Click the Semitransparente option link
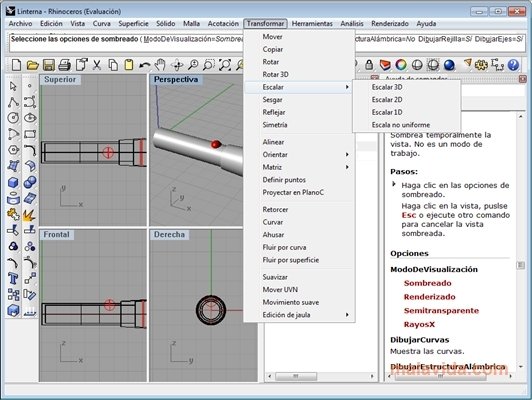532x400 pixels. 441,310
